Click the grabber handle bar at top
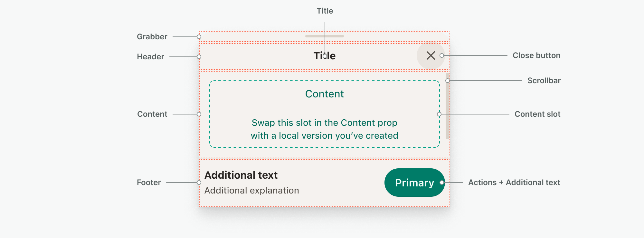The image size is (644, 238). pyautogui.click(x=324, y=36)
